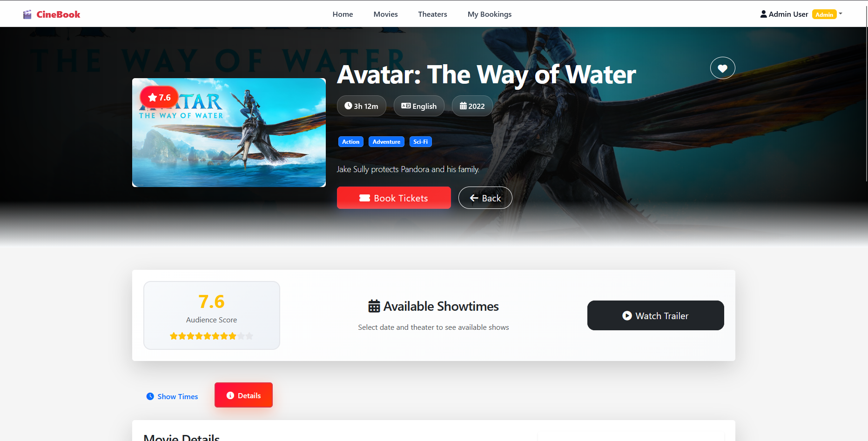Viewport: 868px width, 441px height.
Task: Click the CineBook clapperboard logo icon
Action: [x=27, y=14]
